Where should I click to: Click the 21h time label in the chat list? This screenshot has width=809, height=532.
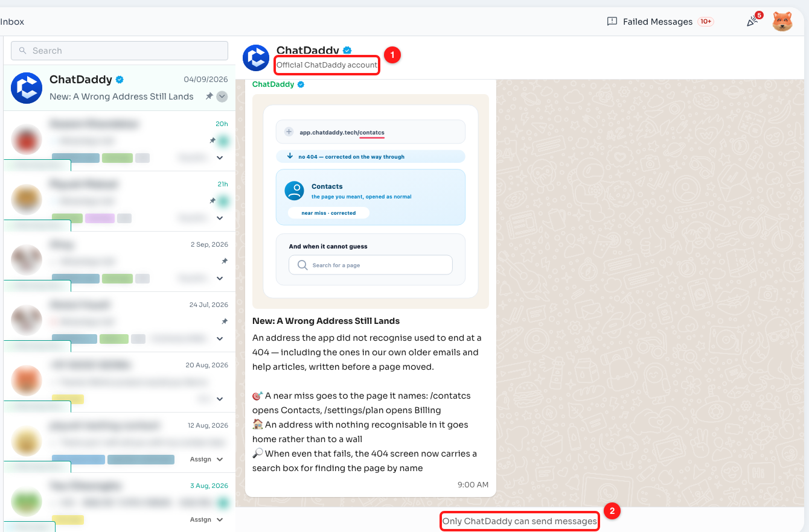point(222,184)
